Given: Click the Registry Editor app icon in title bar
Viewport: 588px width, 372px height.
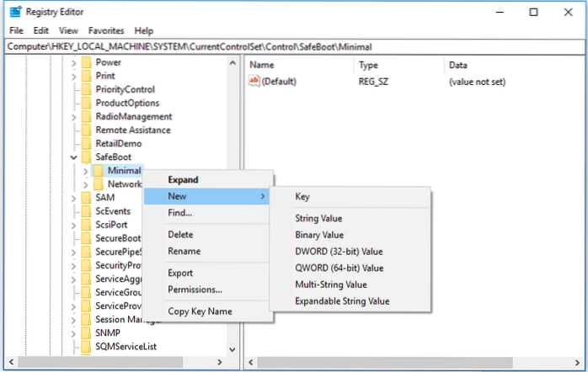Looking at the screenshot, I should pos(14,13).
